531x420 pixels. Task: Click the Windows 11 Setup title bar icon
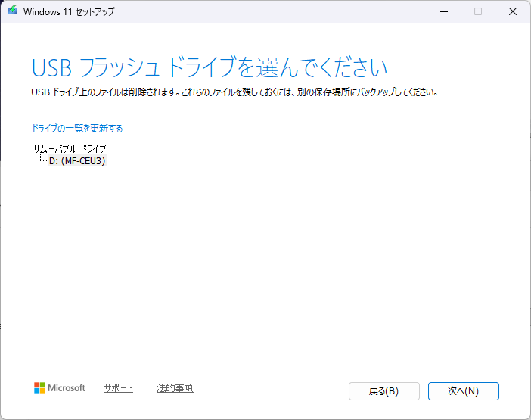pyautogui.click(x=13, y=11)
